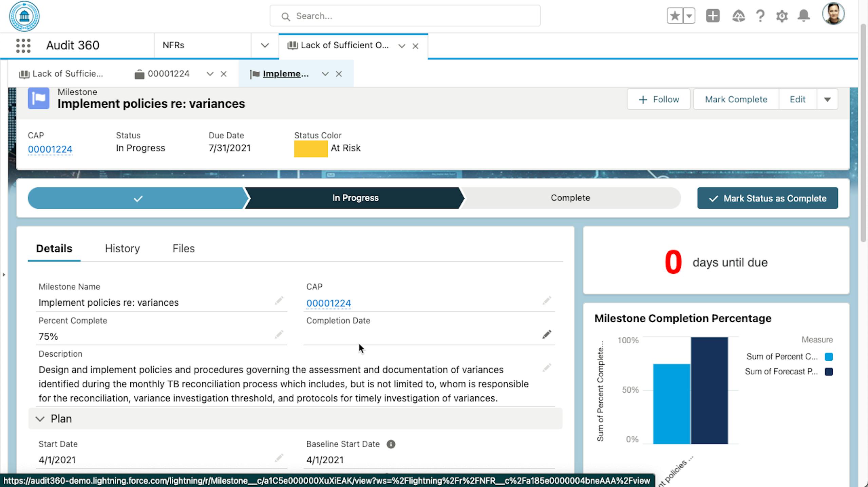Open the user profile avatar
Viewport: 868px width, 487px height.
(x=833, y=14)
